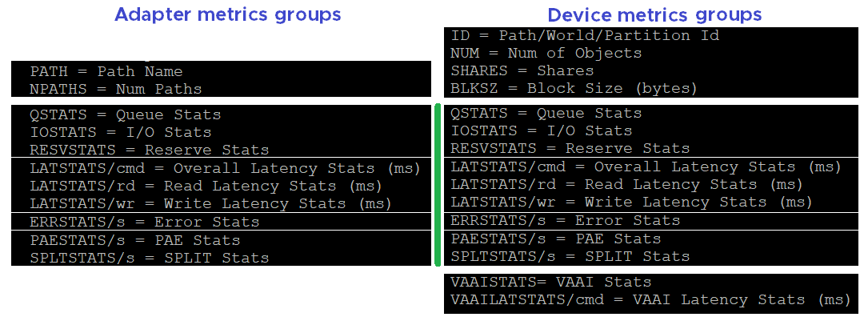
Task: Click 'LATSTATS/wr' line in Adapter groups
Action: click(211, 203)
